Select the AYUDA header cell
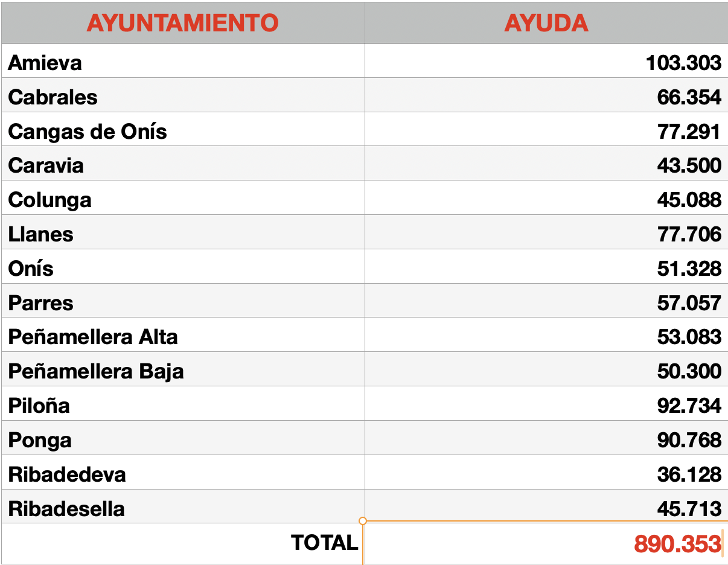Image resolution: width=728 pixels, height=565 pixels. [x=546, y=23]
